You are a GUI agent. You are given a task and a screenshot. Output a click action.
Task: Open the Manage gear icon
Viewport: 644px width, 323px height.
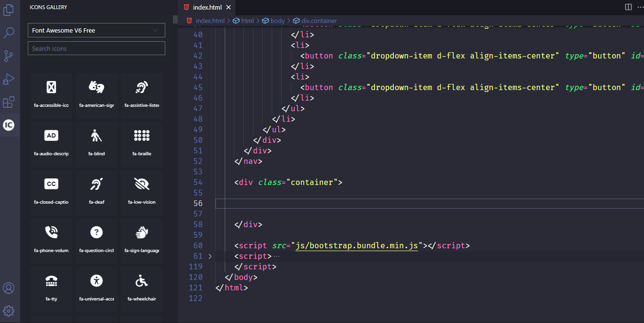(9, 311)
